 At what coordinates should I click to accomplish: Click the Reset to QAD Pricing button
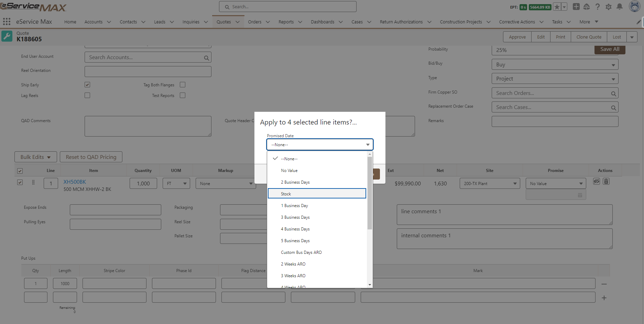click(x=91, y=157)
